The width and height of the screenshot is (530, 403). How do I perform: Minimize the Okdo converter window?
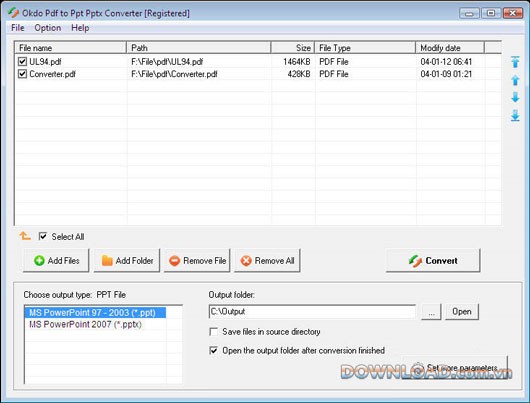click(469, 13)
